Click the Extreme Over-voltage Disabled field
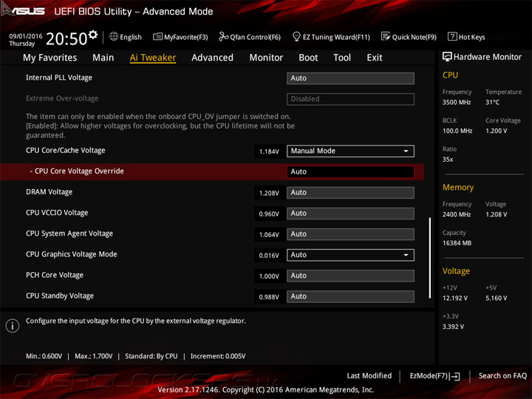532x399 pixels. [350, 99]
